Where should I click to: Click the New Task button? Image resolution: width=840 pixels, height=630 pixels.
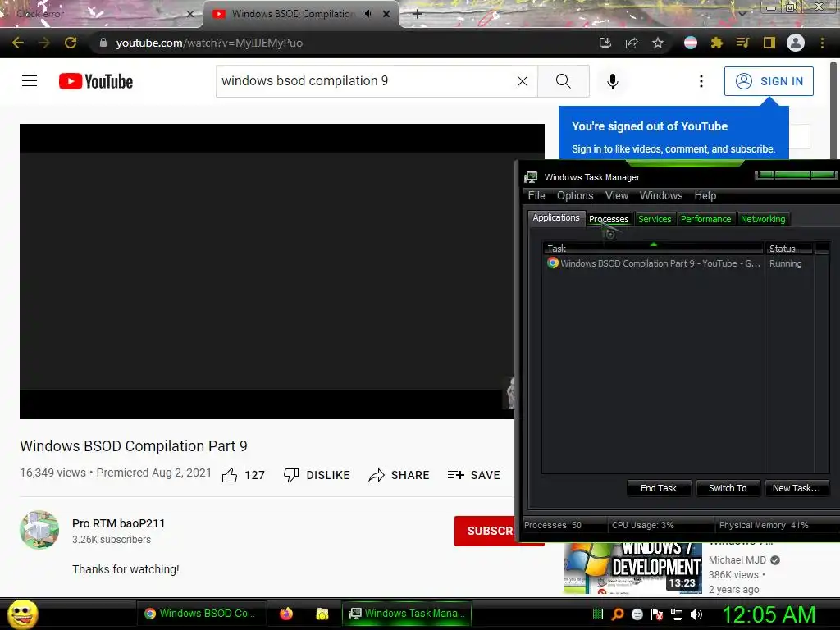[796, 488]
